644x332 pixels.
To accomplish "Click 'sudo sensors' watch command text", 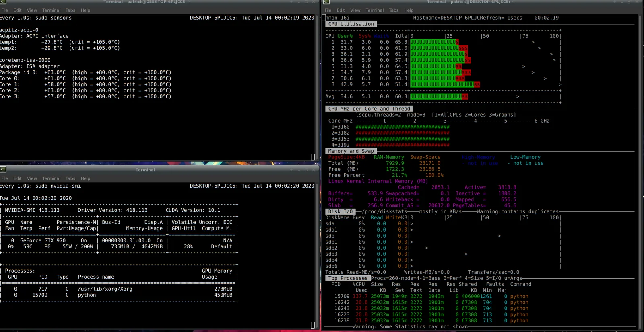I will pyautogui.click(x=54, y=18).
